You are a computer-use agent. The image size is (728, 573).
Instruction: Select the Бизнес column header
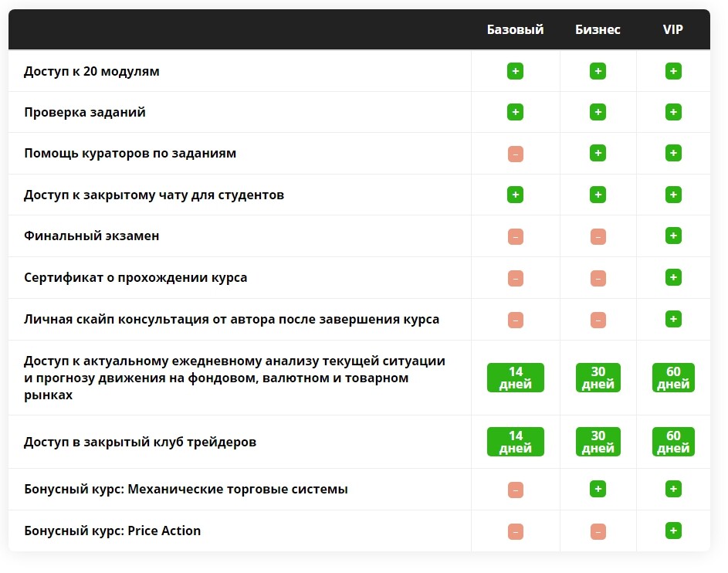pos(598,29)
